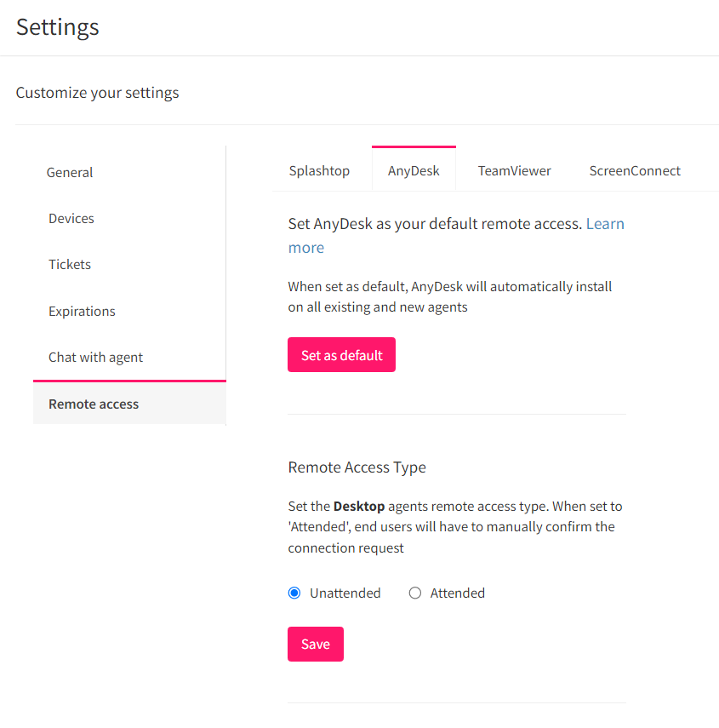Follow the Learn more link
Screen dimensions: 719x728
[x=605, y=224]
